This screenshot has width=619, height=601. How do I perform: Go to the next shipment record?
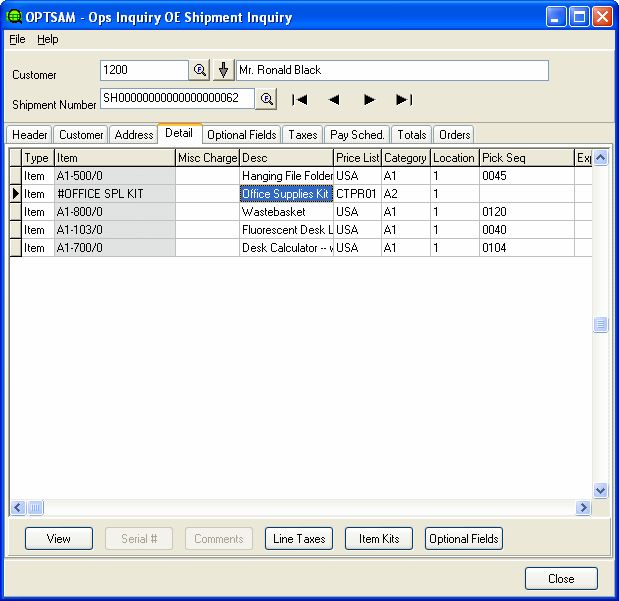369,99
